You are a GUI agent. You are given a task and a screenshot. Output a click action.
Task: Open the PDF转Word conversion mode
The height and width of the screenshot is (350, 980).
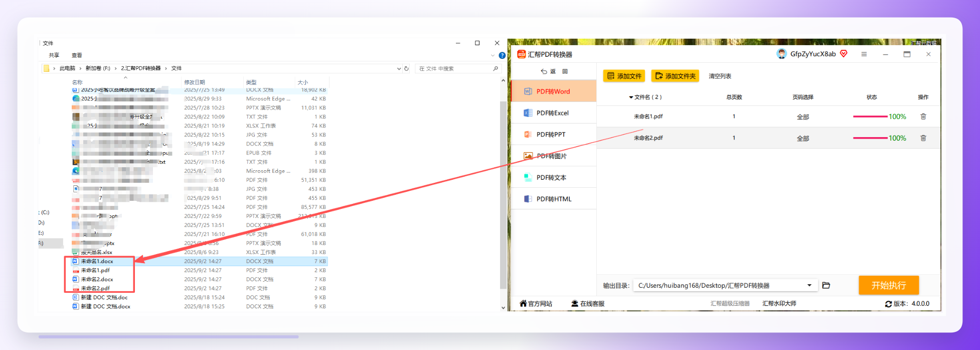point(553,91)
